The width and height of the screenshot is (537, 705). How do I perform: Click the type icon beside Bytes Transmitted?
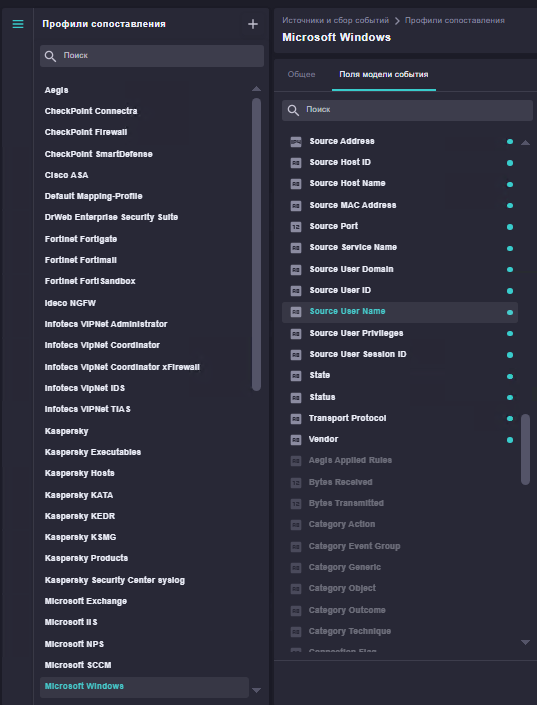click(x=295, y=504)
